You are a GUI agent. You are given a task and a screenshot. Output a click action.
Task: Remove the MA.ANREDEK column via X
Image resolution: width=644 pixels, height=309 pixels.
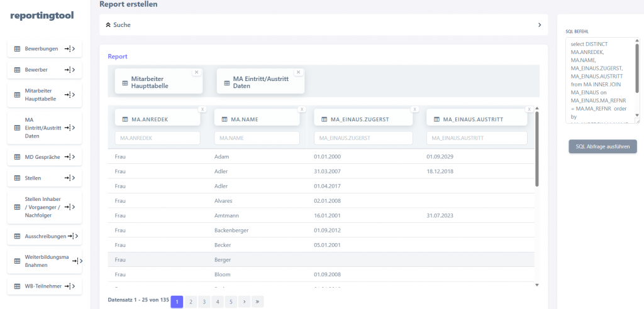click(x=201, y=109)
